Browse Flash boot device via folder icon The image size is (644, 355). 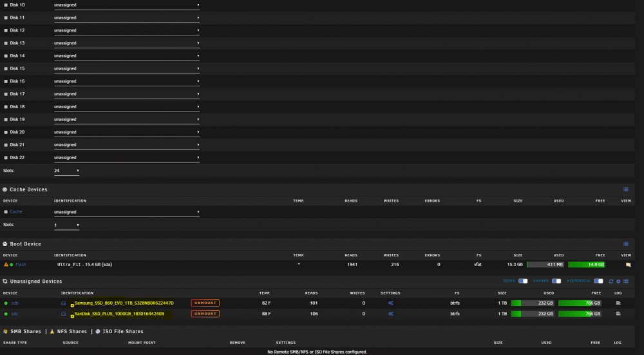click(x=628, y=265)
